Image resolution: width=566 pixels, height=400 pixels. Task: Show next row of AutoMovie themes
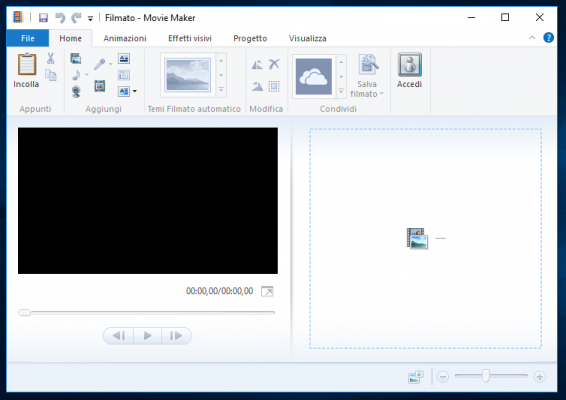point(221,75)
